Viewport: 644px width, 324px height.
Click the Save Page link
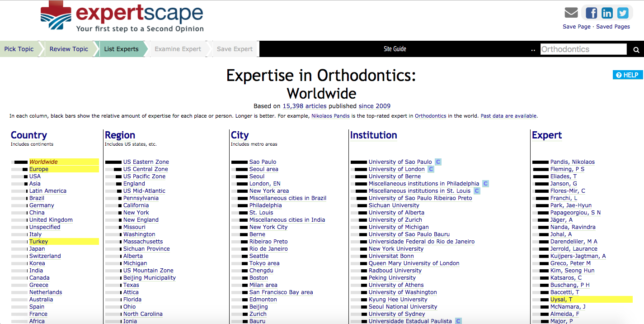click(x=576, y=27)
